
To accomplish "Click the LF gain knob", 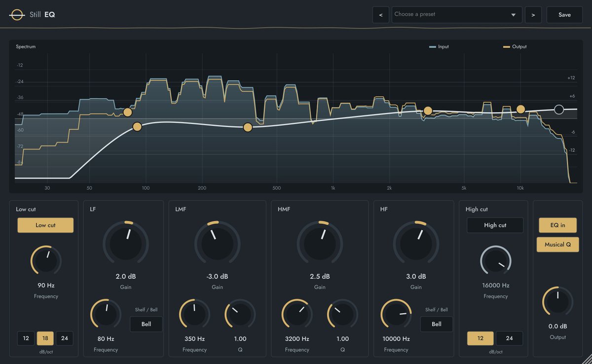I will 125,243.
